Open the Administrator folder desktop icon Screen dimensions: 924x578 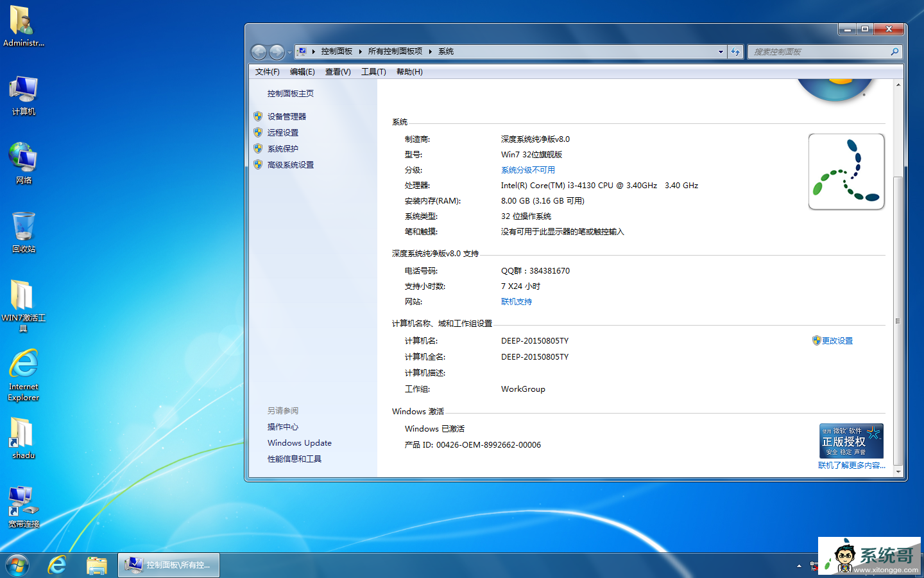(23, 26)
